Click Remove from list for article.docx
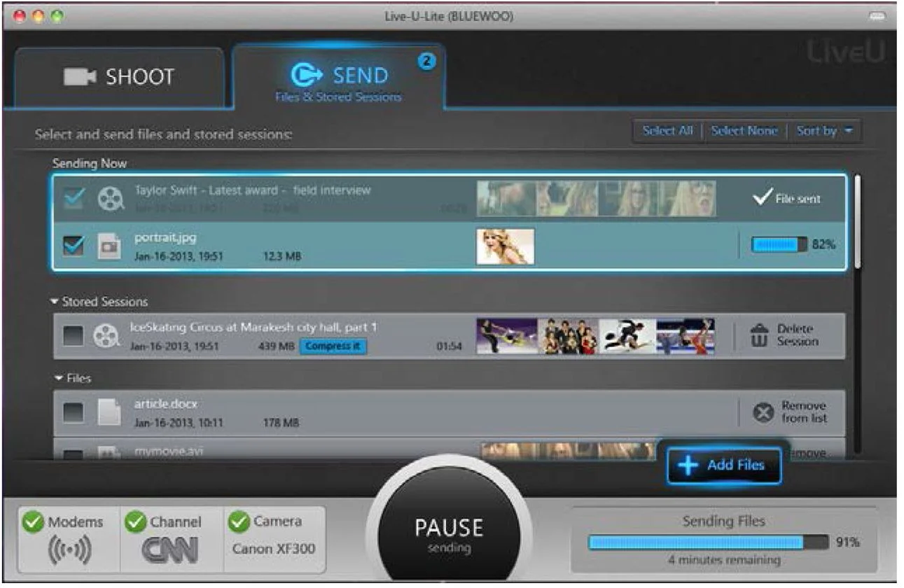Image resolution: width=904 pixels, height=588 pixels. pyautogui.click(x=804, y=412)
